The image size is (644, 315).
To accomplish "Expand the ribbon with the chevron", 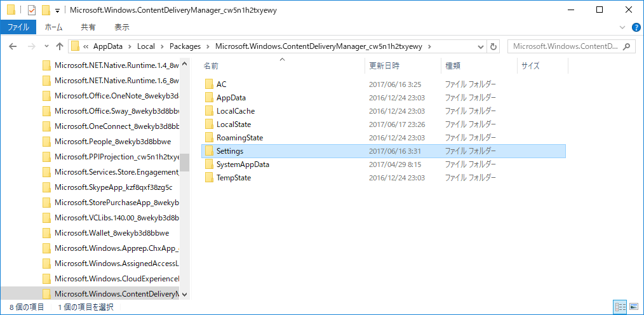I will pos(622,27).
